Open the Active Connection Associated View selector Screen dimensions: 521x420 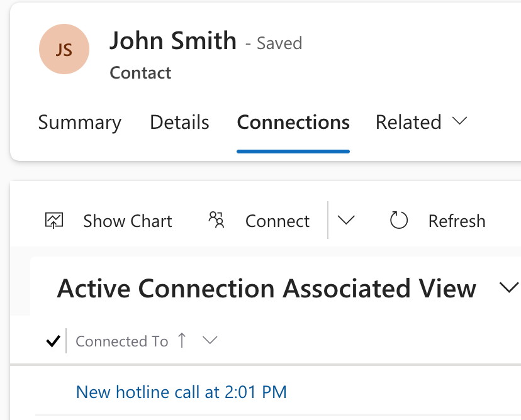coord(508,287)
